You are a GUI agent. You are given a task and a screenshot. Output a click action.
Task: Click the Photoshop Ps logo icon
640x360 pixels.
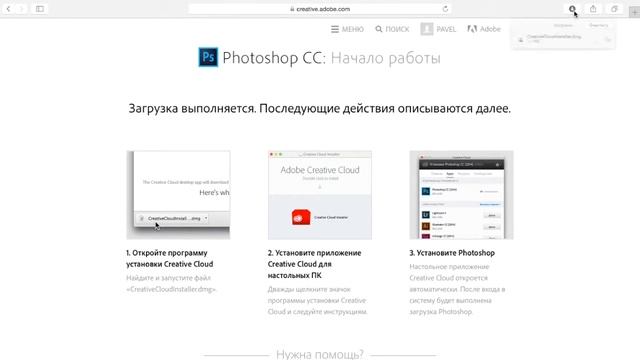coord(208,57)
